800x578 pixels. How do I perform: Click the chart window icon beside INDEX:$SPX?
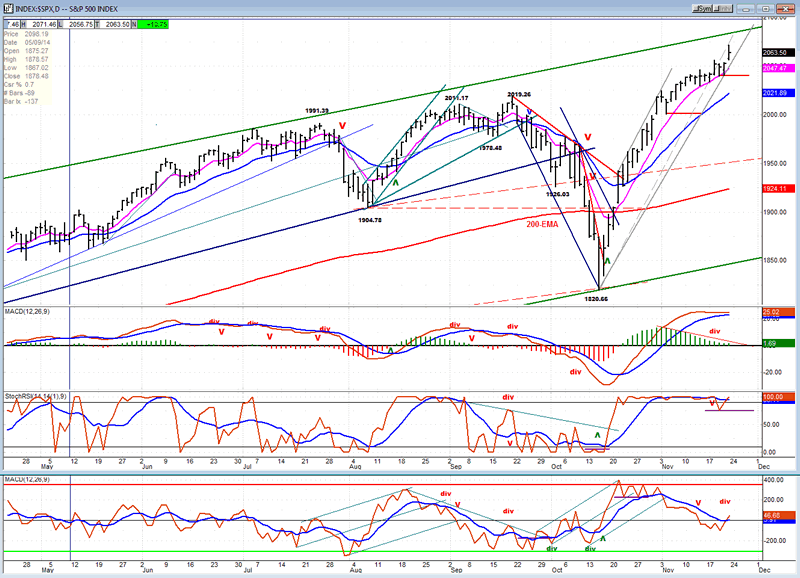tap(7, 9)
